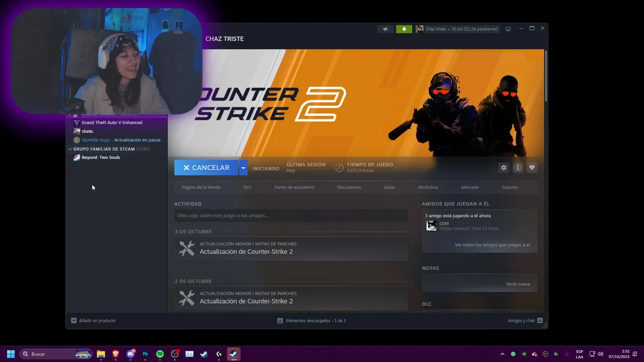Go to Página de la tienda
The height and width of the screenshot is (362, 644).
click(x=201, y=187)
